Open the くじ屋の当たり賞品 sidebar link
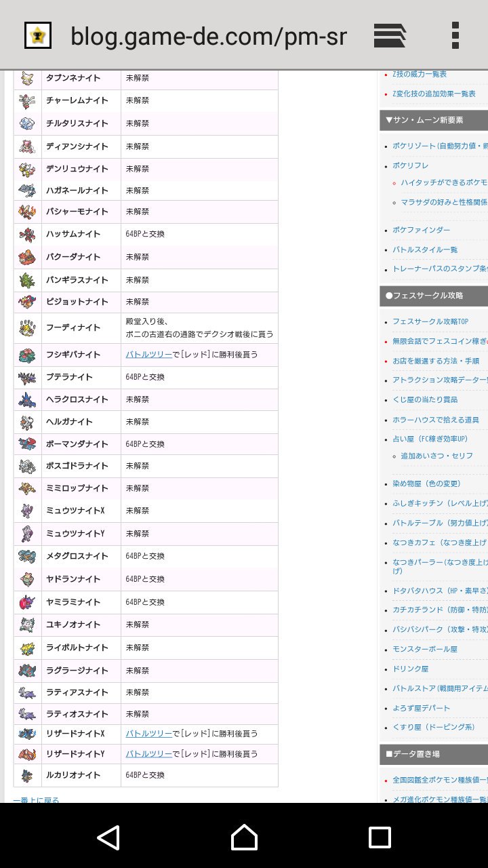Screen dimensions: 488x868 425,399
